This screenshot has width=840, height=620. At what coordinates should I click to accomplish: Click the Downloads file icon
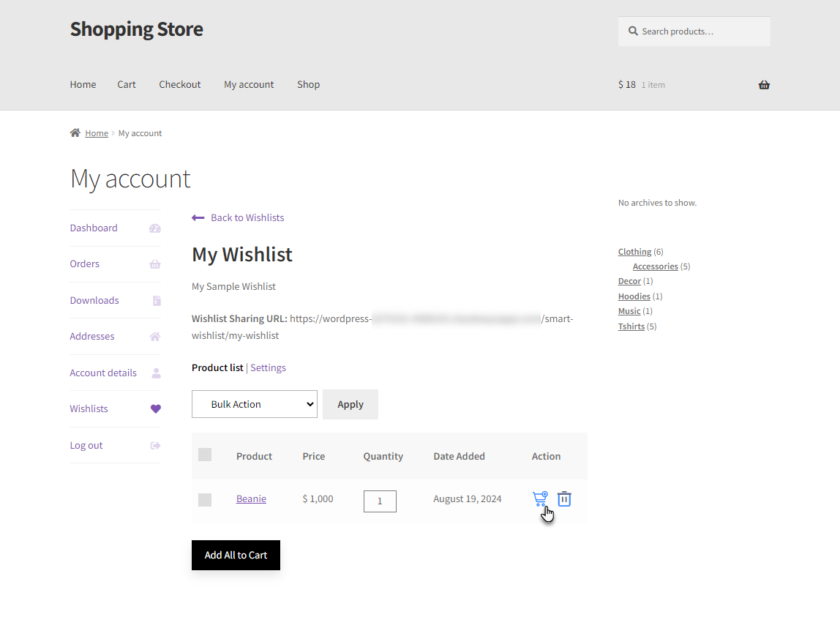(x=157, y=301)
